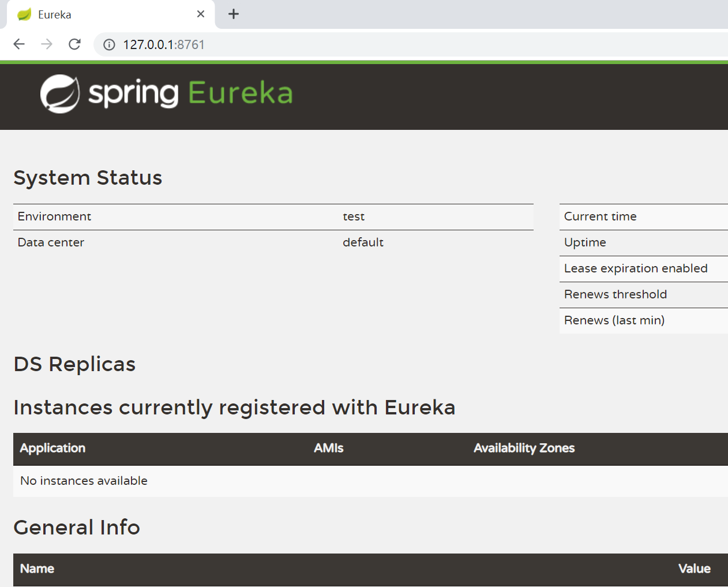
Task: Click the browser back arrow
Action: point(19,44)
